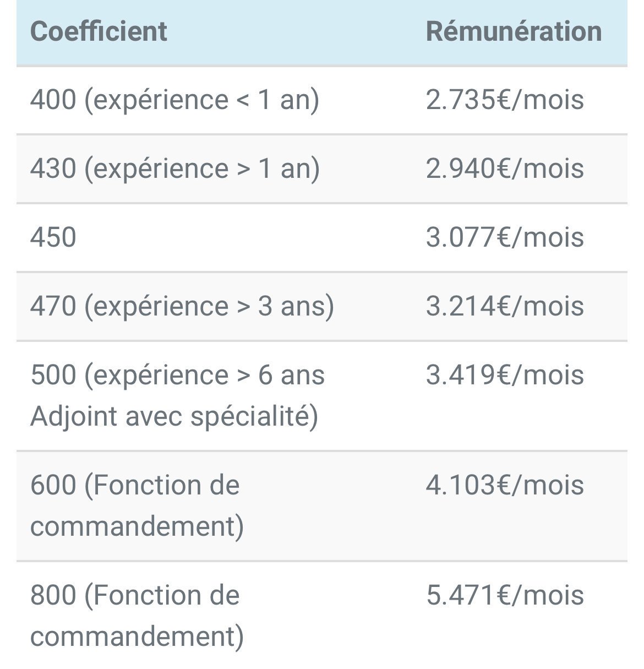Image resolution: width=644 pixels, height=669 pixels.
Task: Click the coefficient 450 cell
Action: pos(53,237)
